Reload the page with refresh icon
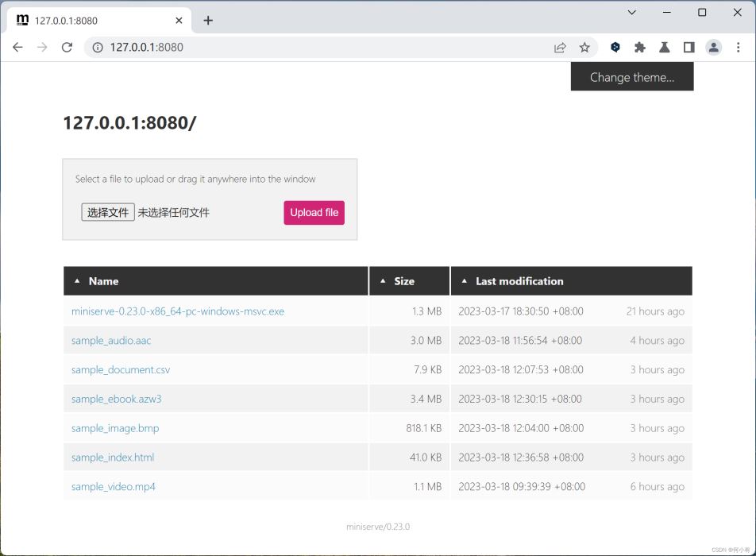 tap(67, 47)
